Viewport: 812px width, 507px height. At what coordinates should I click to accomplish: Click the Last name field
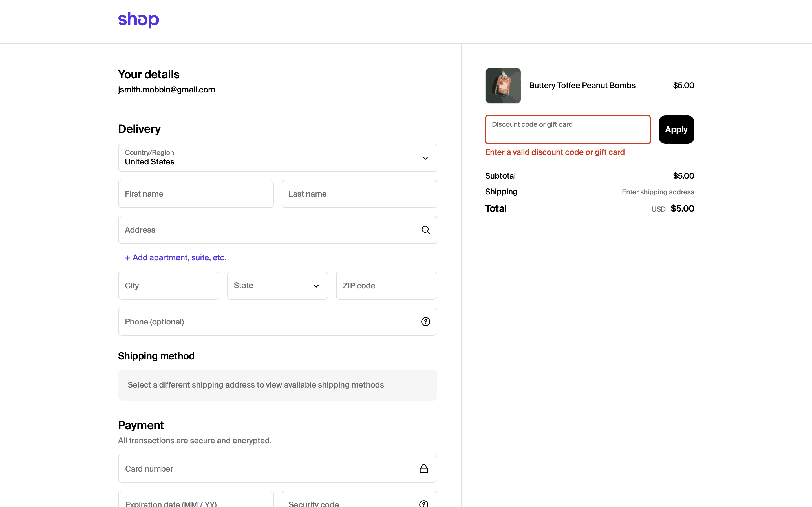click(x=359, y=194)
